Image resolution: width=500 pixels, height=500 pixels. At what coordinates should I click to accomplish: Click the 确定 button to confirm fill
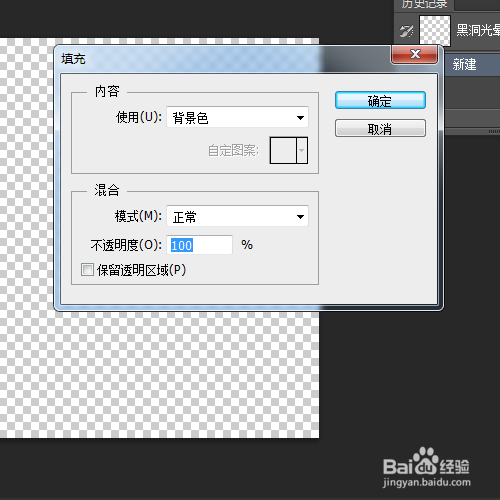pyautogui.click(x=380, y=100)
